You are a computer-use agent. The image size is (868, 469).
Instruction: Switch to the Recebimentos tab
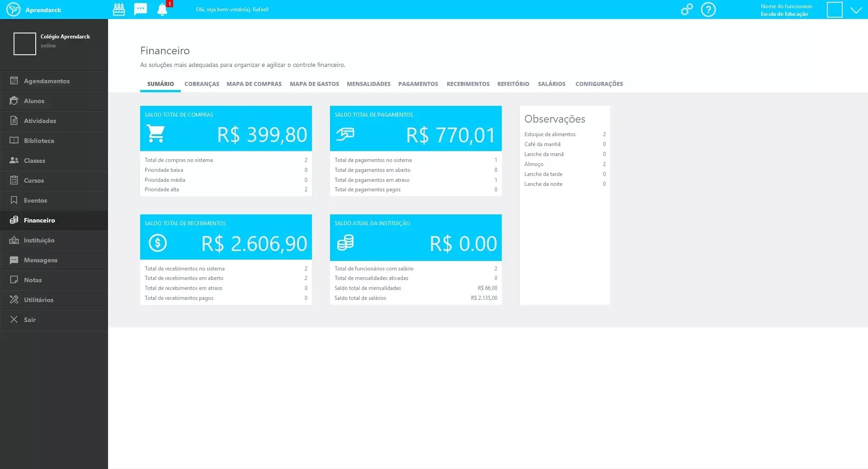tap(468, 84)
